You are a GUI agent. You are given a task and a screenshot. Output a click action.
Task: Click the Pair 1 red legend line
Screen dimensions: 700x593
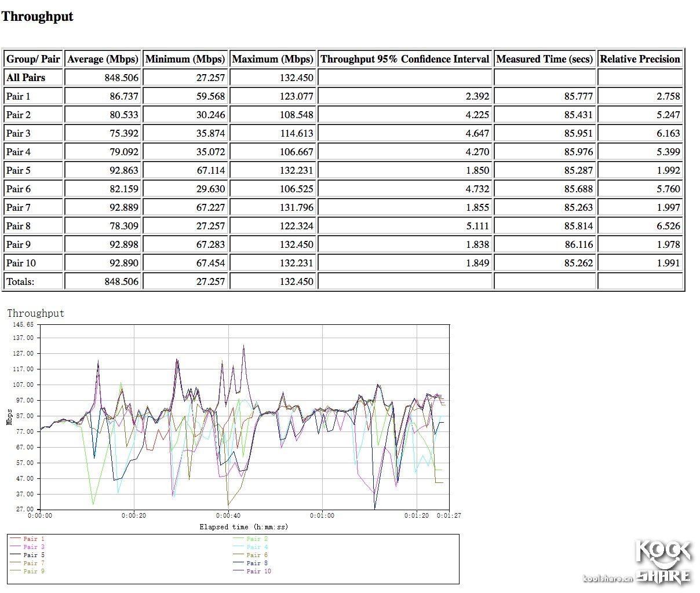click(16, 539)
